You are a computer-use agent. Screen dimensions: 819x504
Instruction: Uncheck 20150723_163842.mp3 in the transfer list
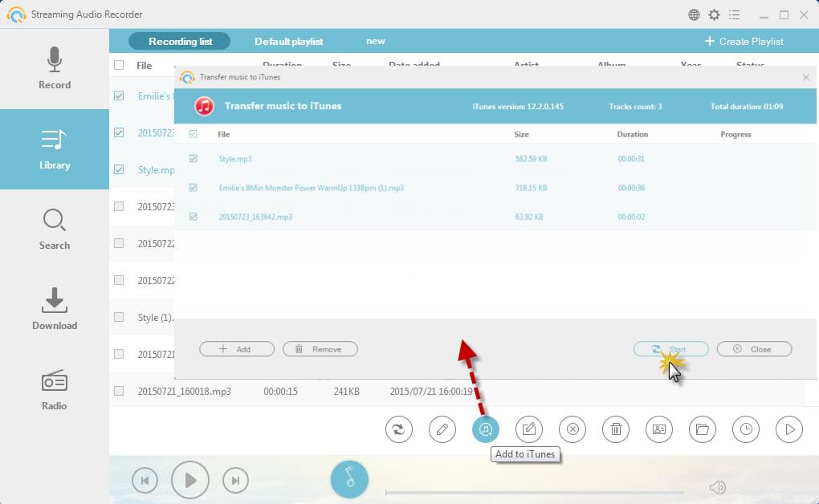click(x=193, y=217)
